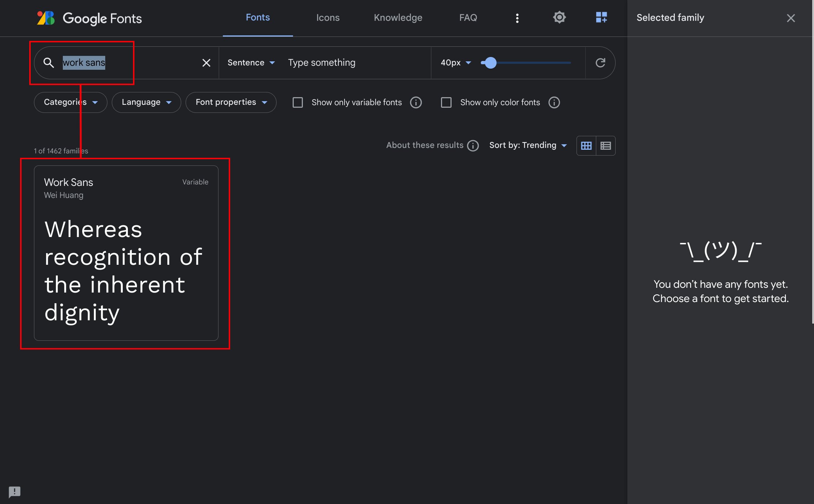This screenshot has height=504, width=814.
Task: Enable Show only variable fonts checkbox
Action: 298,103
